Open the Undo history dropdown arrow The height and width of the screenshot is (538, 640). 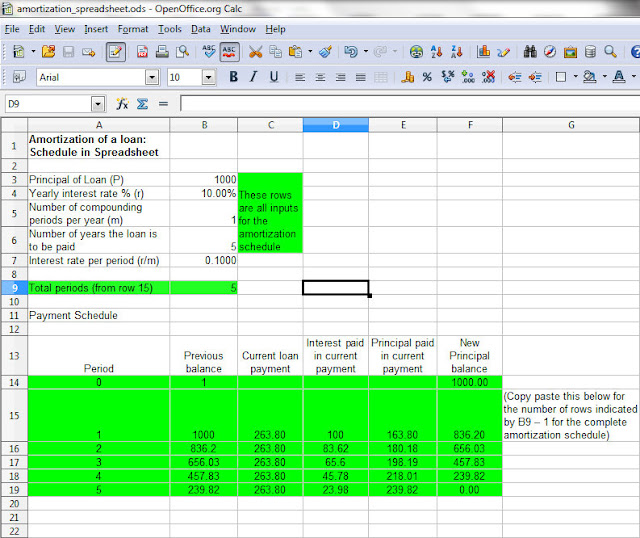[x=366, y=51]
